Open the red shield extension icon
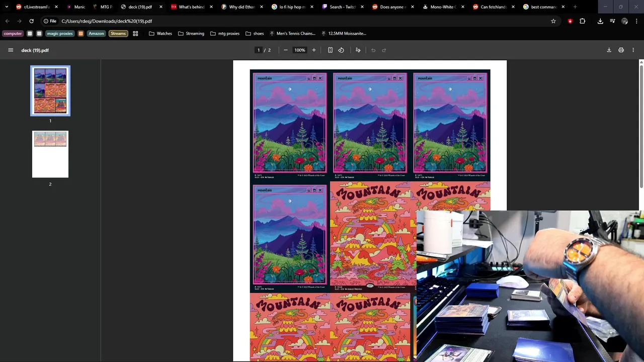This screenshot has width=644, height=362. [570, 21]
